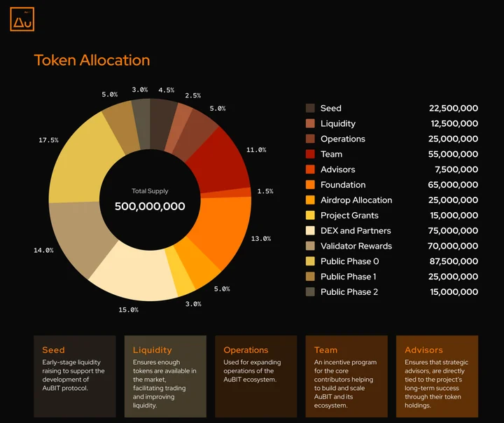
Task: Click the Project Grants legend swatch
Action: 310,215
